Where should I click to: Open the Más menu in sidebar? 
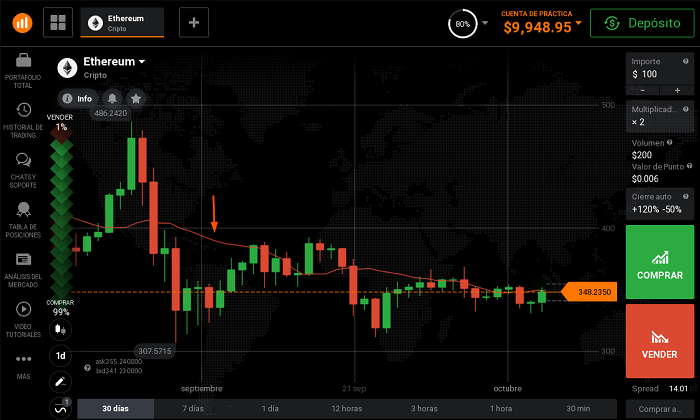pyautogui.click(x=23, y=367)
